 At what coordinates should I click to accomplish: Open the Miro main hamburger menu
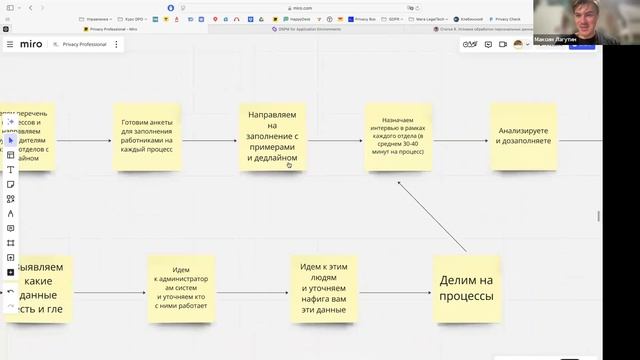(x=10, y=44)
